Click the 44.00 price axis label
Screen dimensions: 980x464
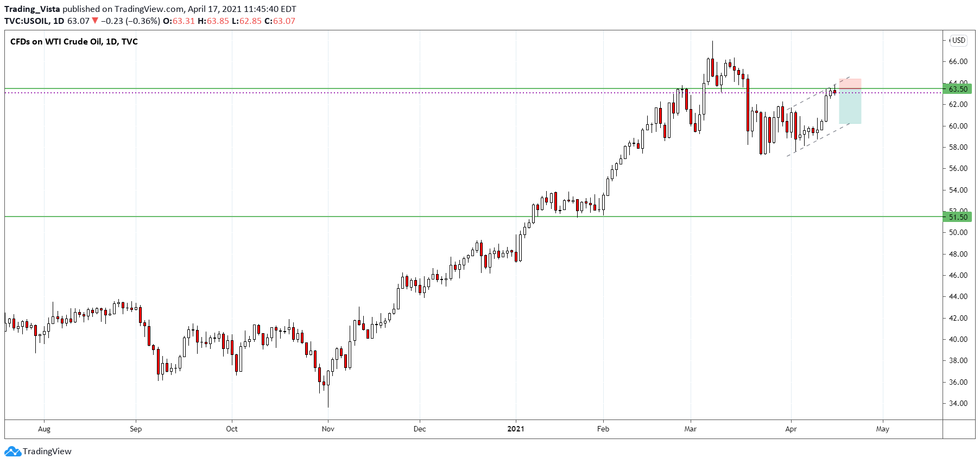[958, 296]
